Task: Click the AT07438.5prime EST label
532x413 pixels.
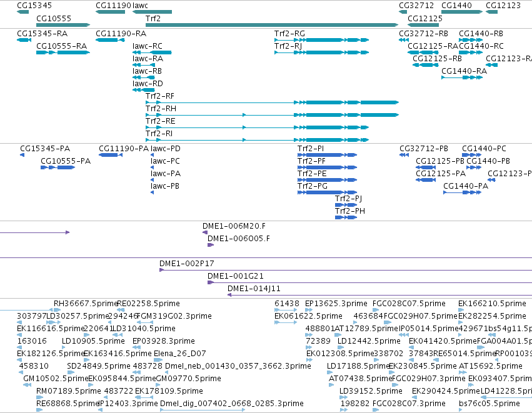Action: [x=361, y=379]
